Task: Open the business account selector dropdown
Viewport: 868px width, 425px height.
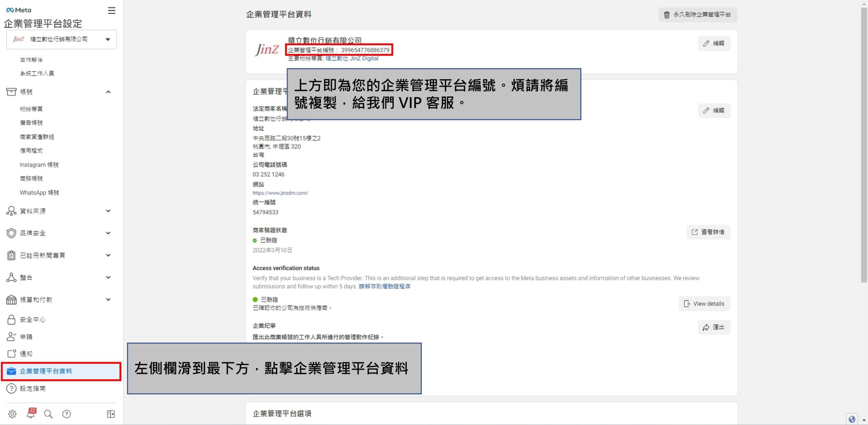Action: coord(61,39)
